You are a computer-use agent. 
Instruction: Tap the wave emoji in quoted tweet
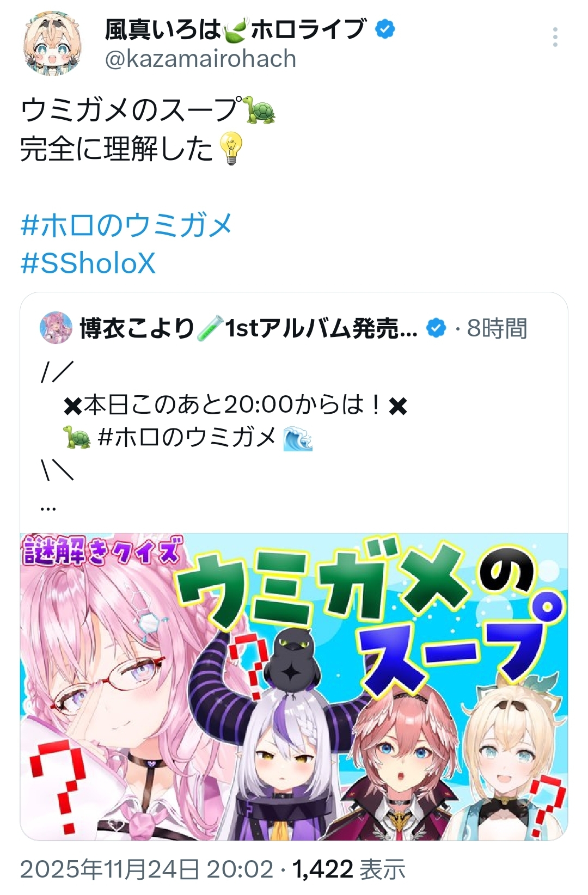(x=298, y=438)
